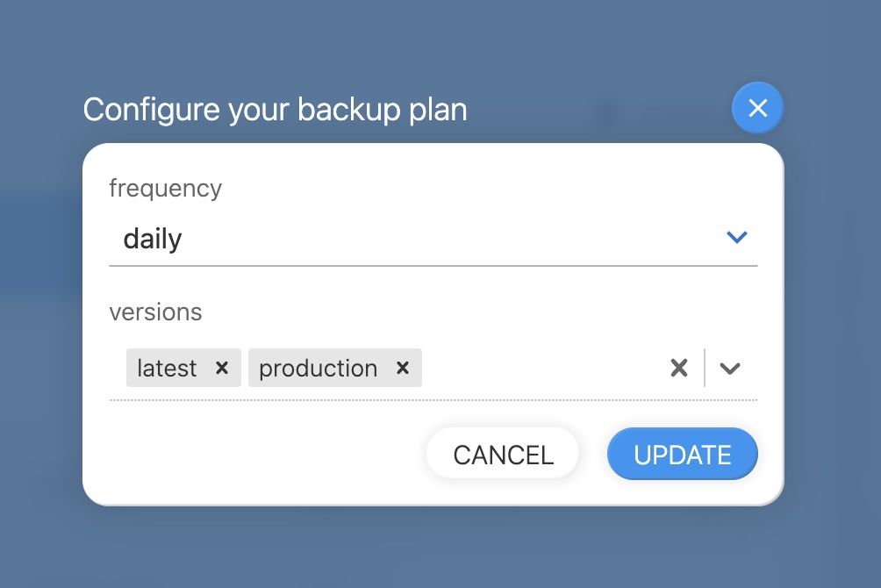
Task: Click the divider beside the versions chevron
Action: point(705,368)
